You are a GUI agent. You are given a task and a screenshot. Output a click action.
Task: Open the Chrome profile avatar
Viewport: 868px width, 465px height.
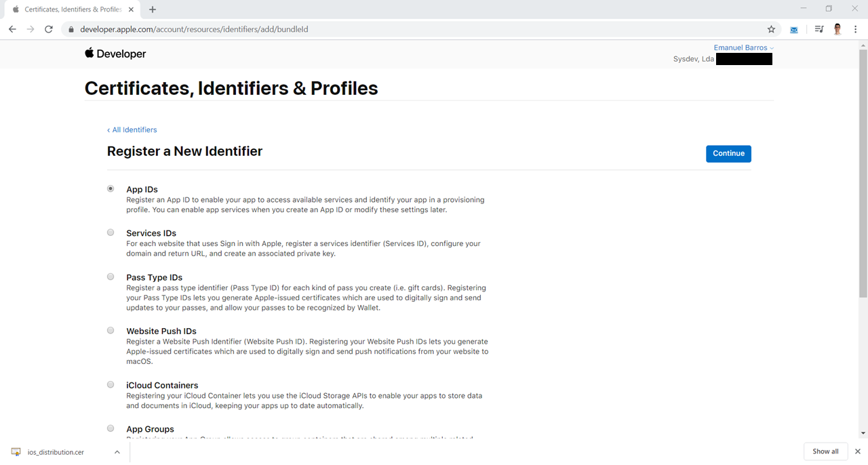click(x=837, y=29)
